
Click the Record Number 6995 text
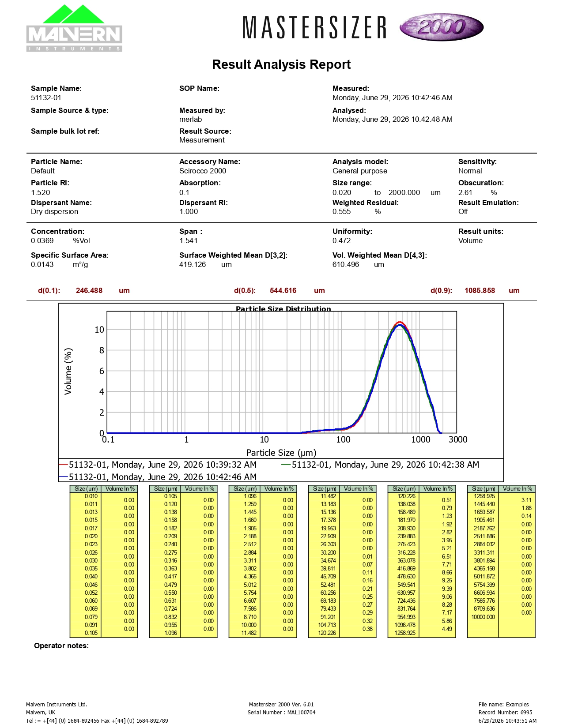point(505,712)
